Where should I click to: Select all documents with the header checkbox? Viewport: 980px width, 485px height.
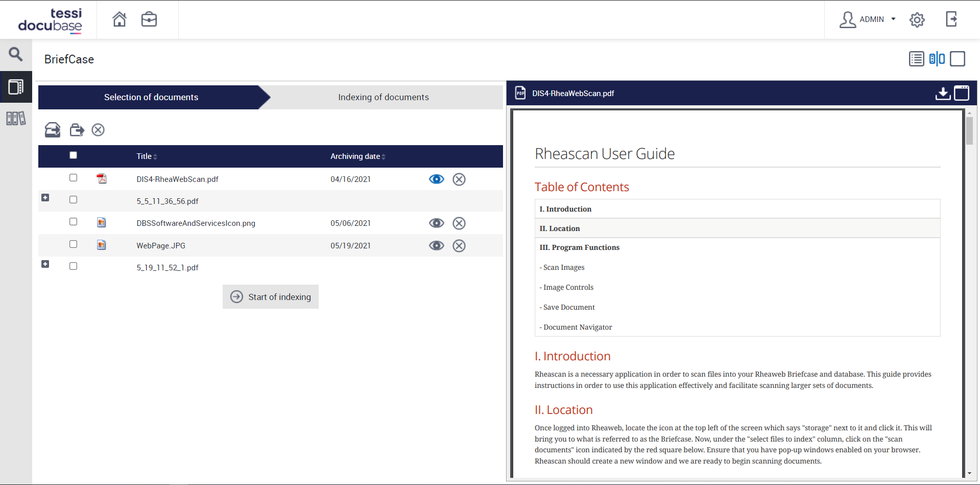[73, 155]
